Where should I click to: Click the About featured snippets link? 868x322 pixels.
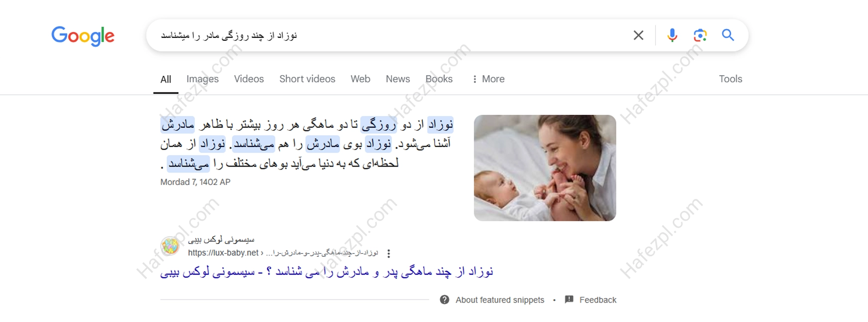click(x=500, y=300)
